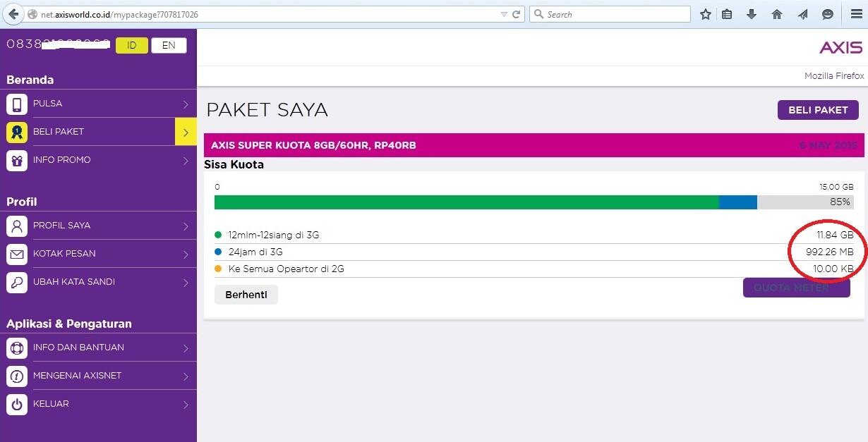Click the Pulsa phone icon
This screenshot has width=868, height=442.
coord(17,104)
